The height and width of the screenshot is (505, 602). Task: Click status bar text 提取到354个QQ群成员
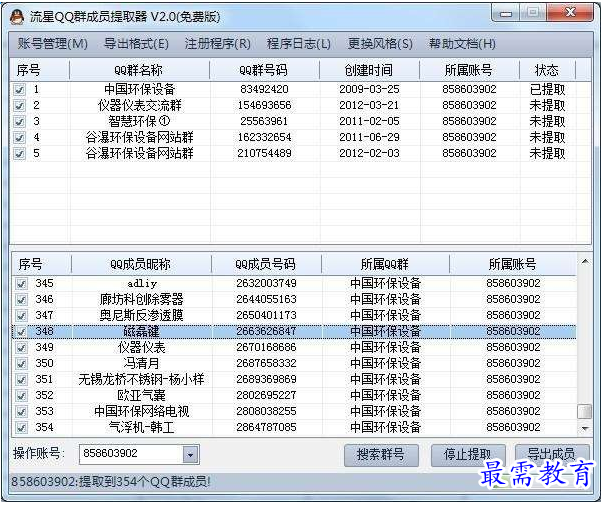click(x=145, y=482)
